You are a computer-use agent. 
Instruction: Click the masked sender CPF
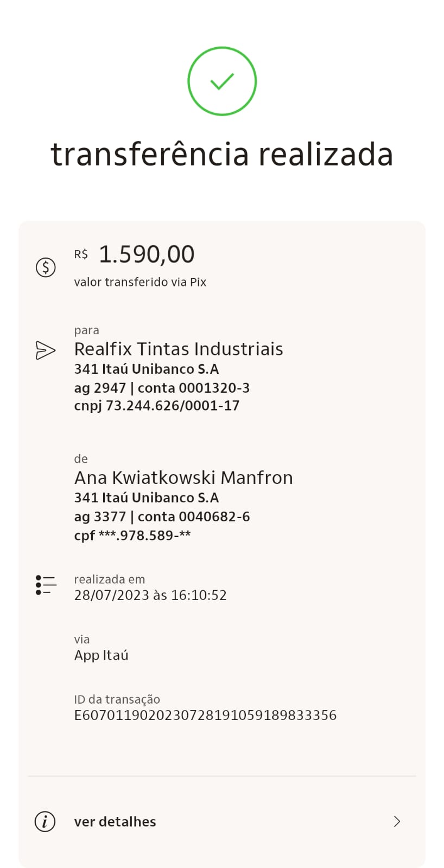click(132, 535)
